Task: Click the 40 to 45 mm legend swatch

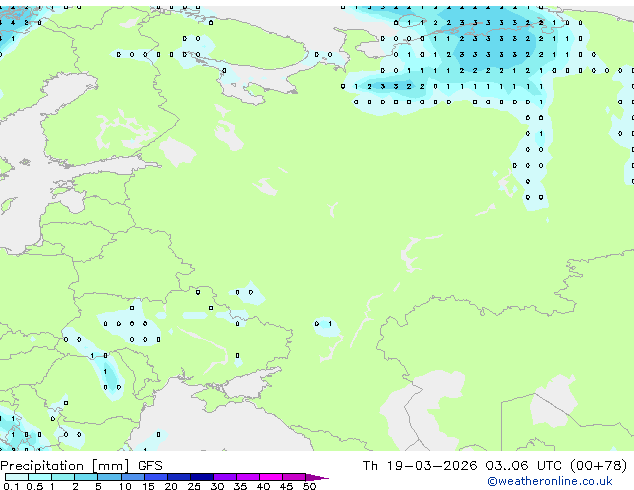Action: [x=271, y=477]
